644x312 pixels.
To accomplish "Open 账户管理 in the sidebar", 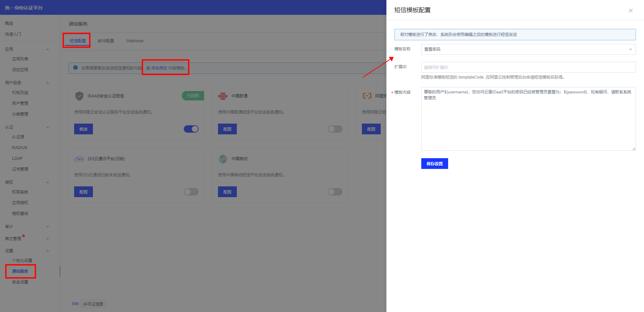I will coord(20,103).
